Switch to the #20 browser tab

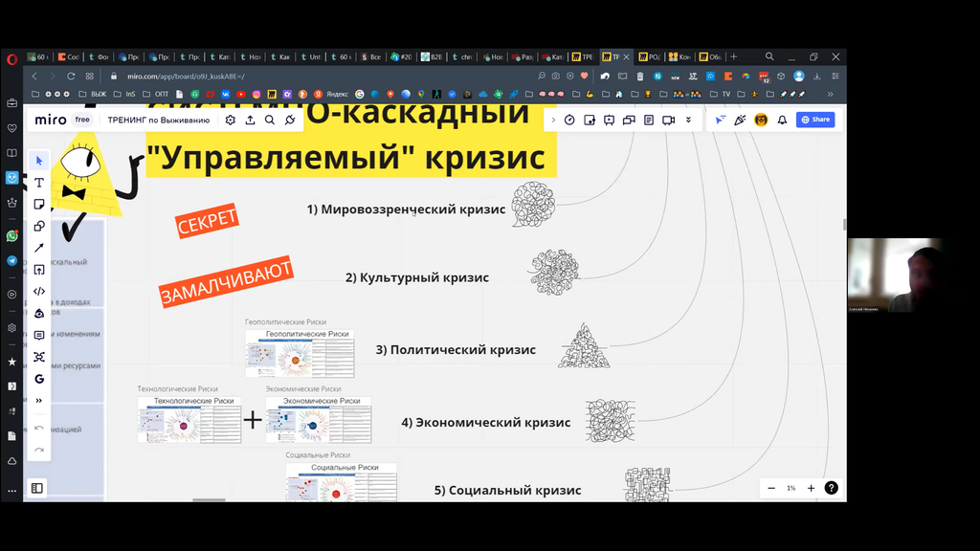(401, 56)
